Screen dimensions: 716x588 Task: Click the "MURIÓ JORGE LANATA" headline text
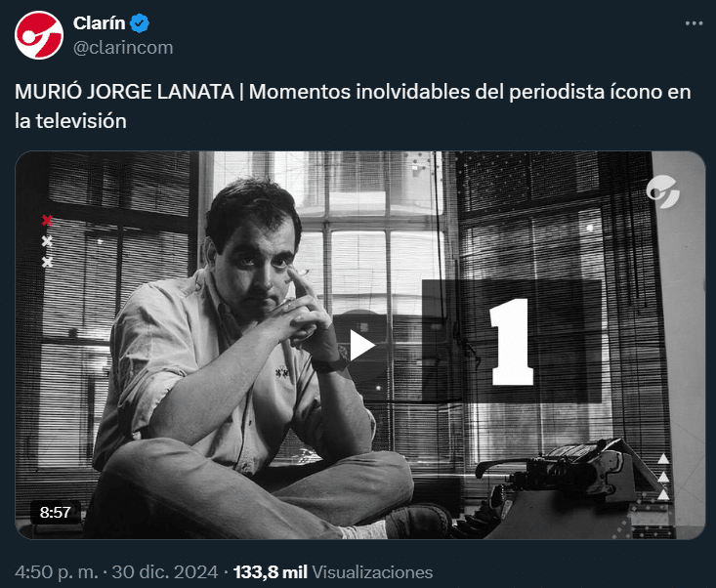[125, 93]
